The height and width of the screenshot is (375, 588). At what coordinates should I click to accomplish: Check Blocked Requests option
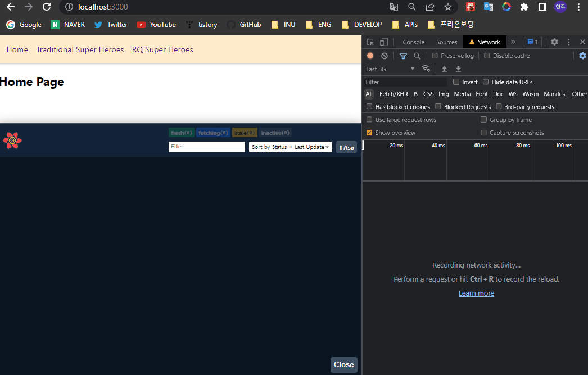438,106
